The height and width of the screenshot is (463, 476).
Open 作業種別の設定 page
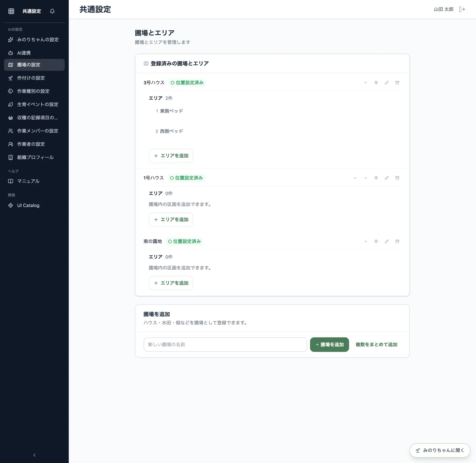34,91
